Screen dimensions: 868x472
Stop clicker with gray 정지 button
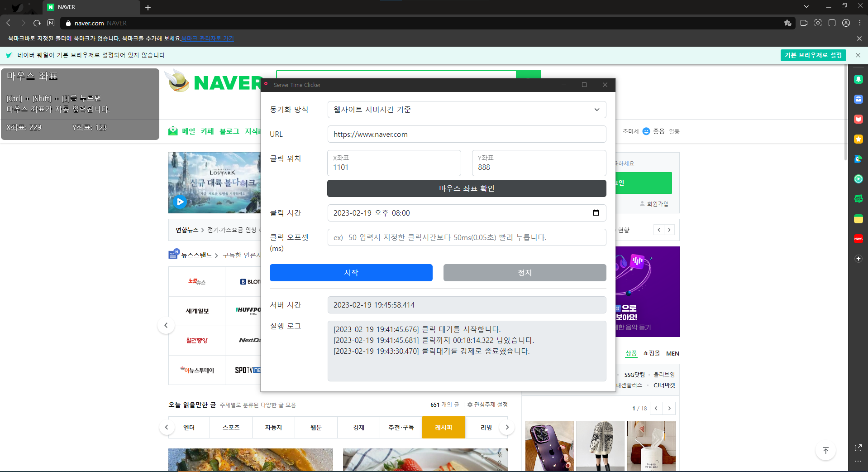pyautogui.click(x=525, y=273)
